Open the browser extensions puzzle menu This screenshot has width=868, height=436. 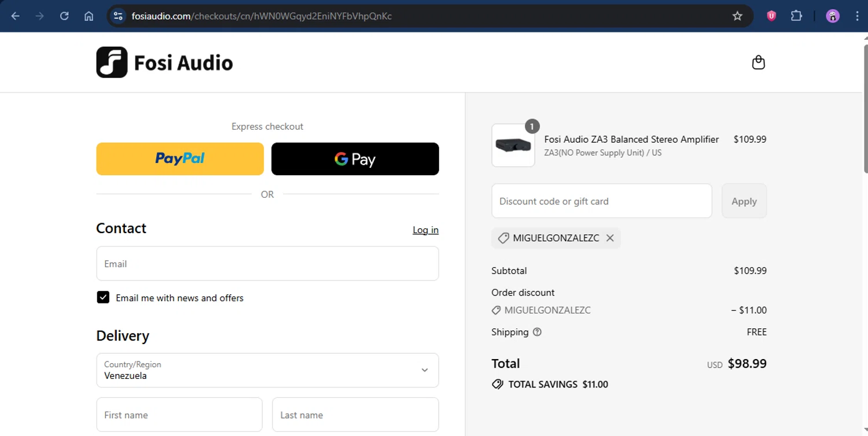coord(796,16)
